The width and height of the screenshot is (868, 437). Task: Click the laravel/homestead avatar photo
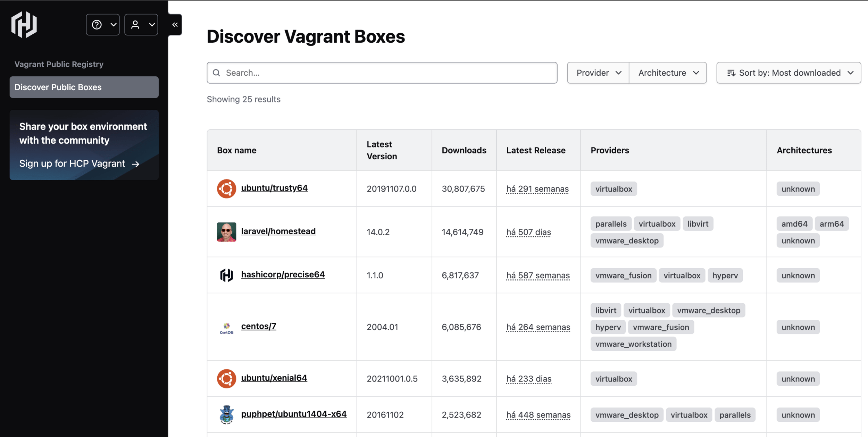tap(226, 232)
